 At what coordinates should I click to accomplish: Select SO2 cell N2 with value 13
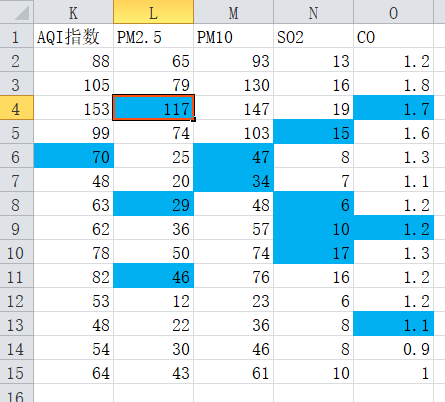click(314, 60)
